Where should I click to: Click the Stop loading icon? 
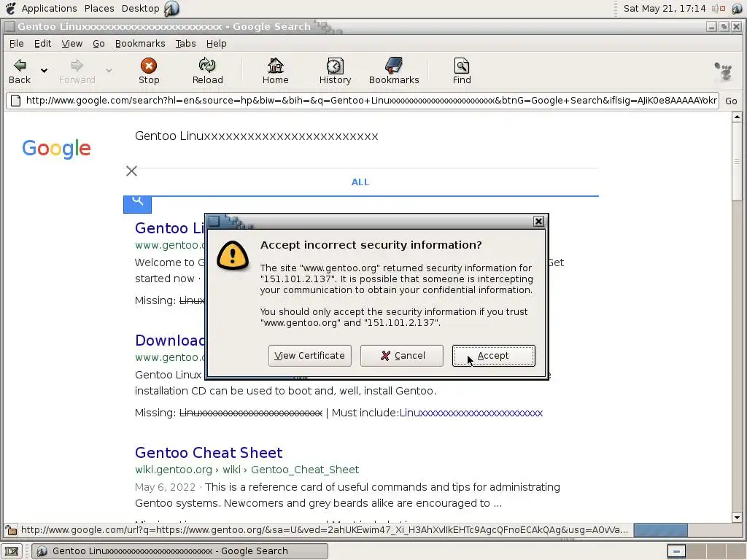149,66
